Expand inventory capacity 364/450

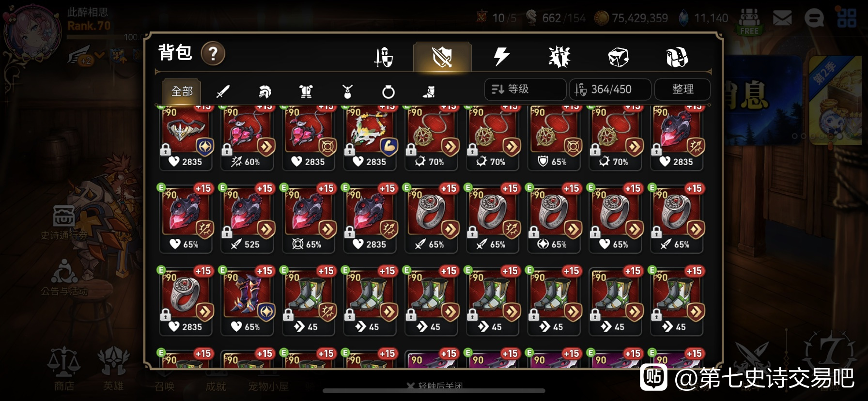(610, 89)
